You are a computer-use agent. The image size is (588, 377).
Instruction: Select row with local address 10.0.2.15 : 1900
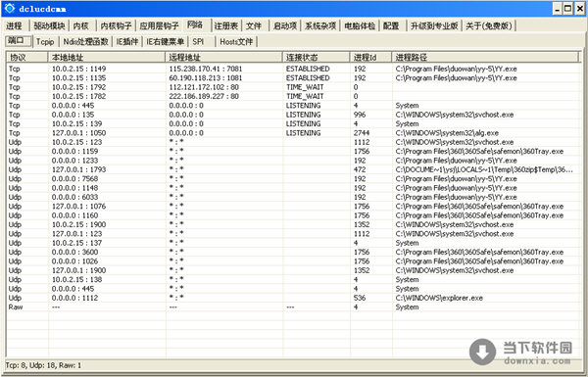(x=294, y=225)
